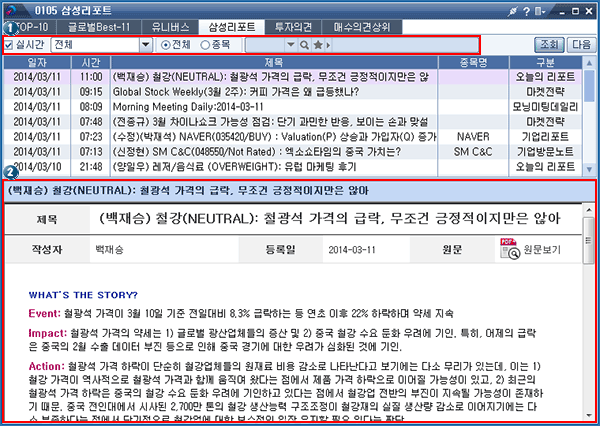Click the 다음 button
This screenshot has width=600, height=426.
pos(581,45)
